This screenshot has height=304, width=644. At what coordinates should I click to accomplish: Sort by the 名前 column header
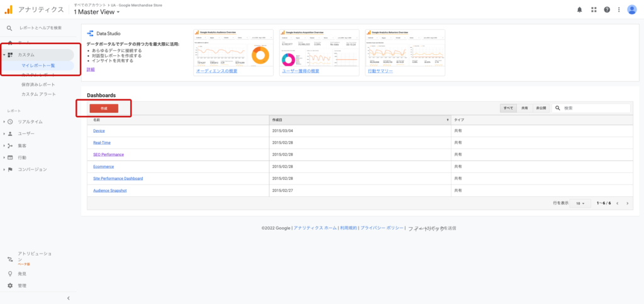pos(178,120)
